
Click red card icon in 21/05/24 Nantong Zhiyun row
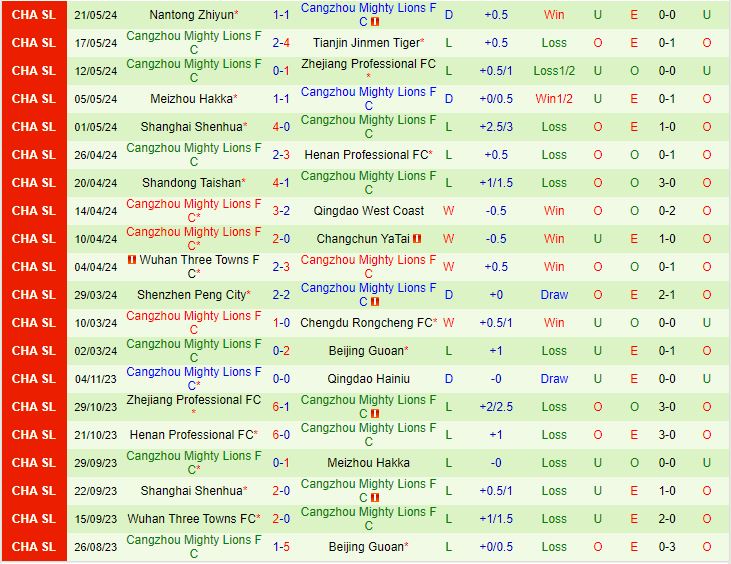[375, 22]
